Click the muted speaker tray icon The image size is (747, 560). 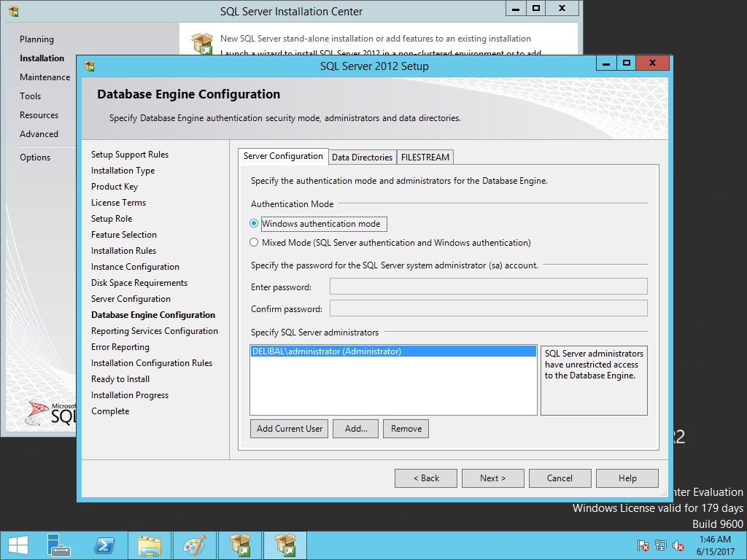[x=678, y=545]
